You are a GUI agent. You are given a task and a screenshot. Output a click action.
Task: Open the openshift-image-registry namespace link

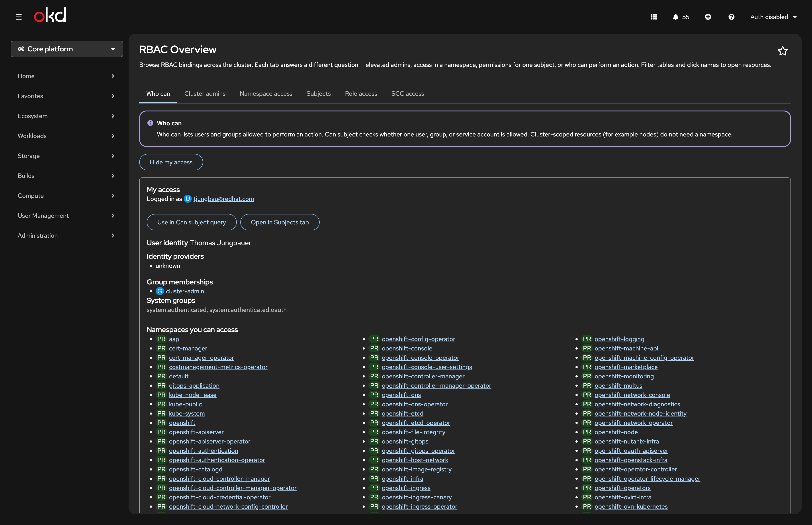[417, 469]
